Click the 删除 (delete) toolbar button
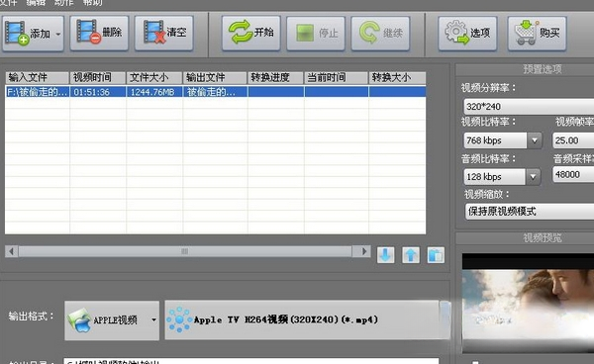Screen dimensions: 594x364 coord(99,33)
